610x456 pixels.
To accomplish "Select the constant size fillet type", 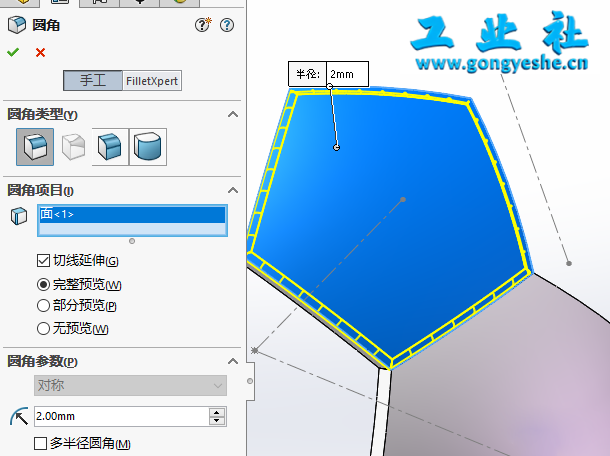I will tap(35, 147).
